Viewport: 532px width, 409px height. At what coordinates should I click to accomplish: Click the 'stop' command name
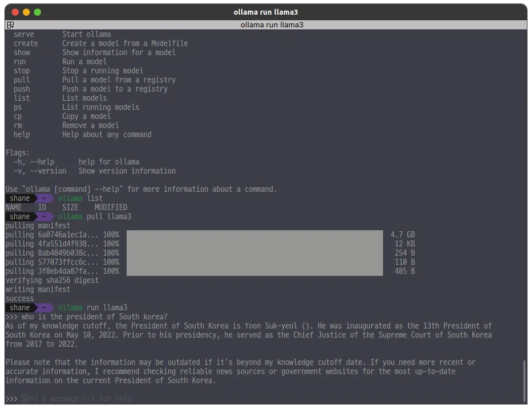click(22, 71)
